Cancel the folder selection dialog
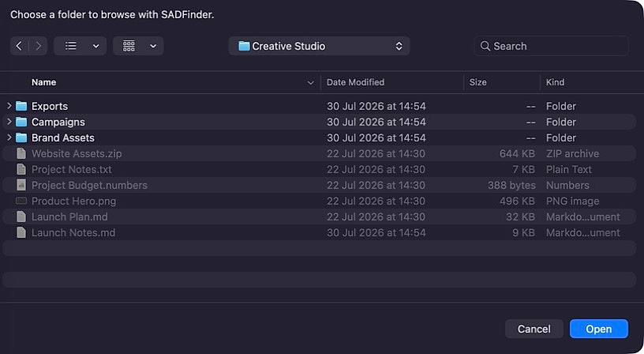 coord(534,329)
